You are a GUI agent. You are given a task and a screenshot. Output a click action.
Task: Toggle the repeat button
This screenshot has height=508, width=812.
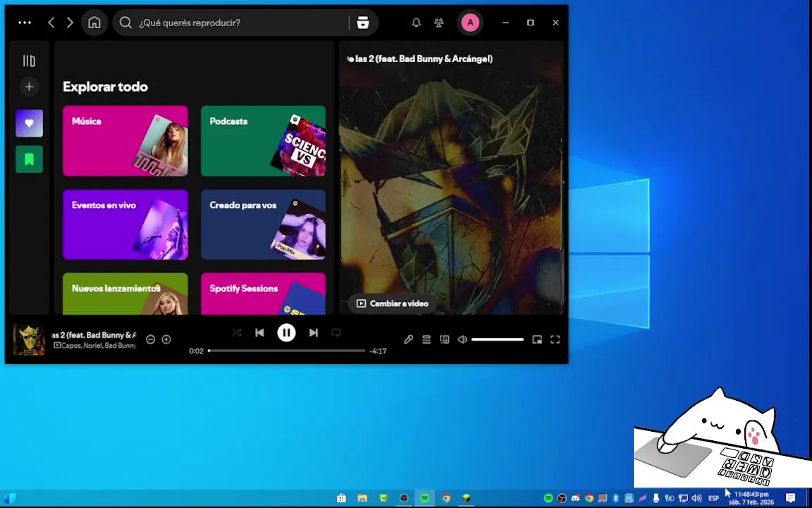tap(336, 333)
